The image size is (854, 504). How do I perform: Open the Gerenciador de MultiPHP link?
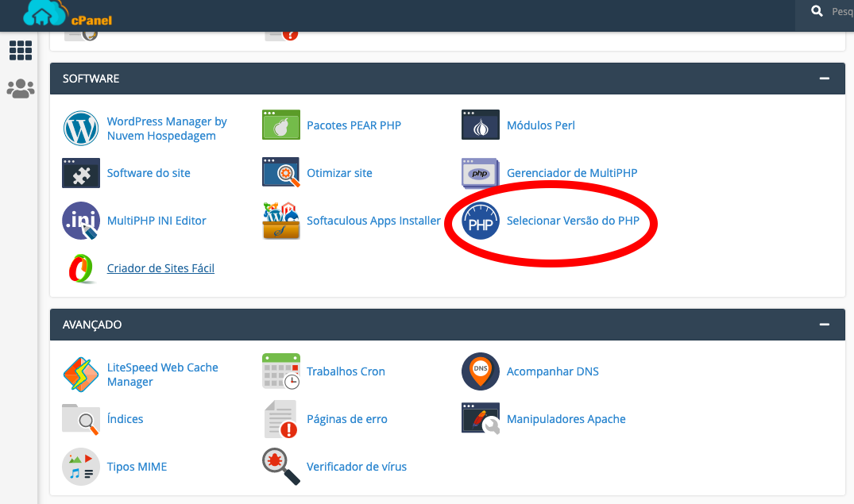[x=571, y=173]
